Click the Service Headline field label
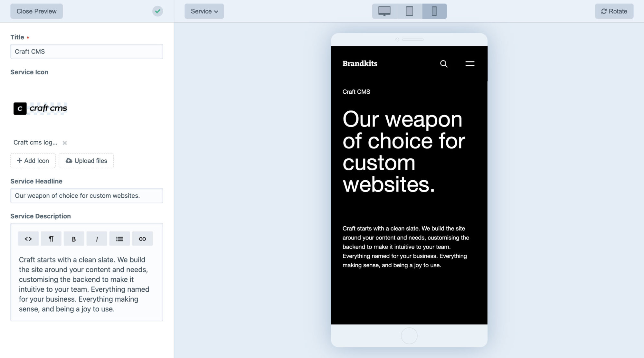This screenshot has height=358, width=644. 36,181
